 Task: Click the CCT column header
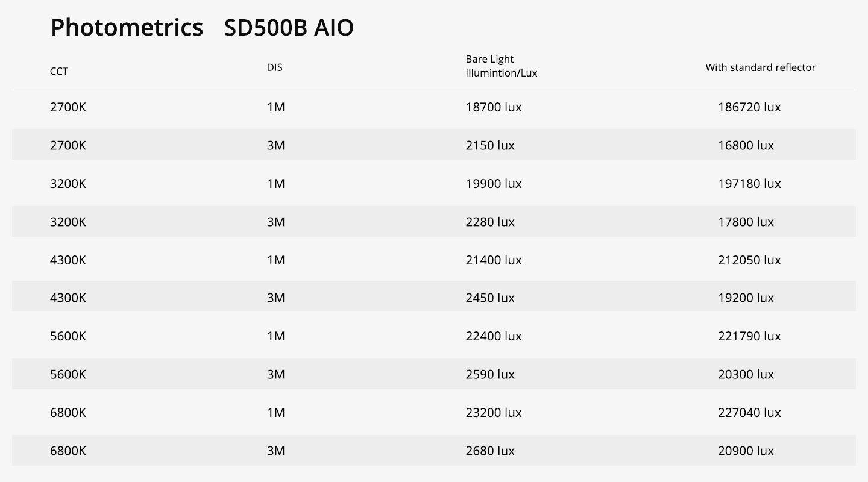pyautogui.click(x=59, y=72)
